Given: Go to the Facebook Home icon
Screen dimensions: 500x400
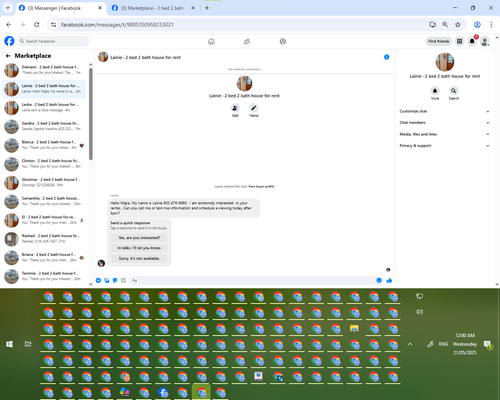Looking at the screenshot, I should tap(211, 41).
